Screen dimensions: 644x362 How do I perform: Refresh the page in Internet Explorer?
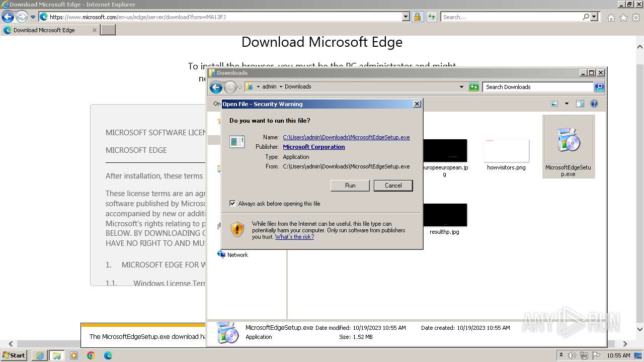click(x=432, y=17)
